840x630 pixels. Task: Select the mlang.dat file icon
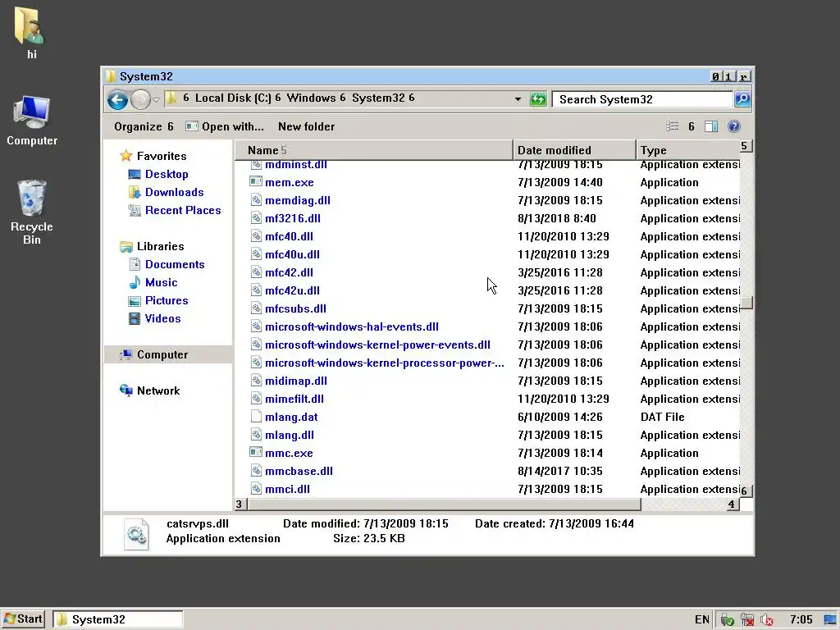coord(256,416)
